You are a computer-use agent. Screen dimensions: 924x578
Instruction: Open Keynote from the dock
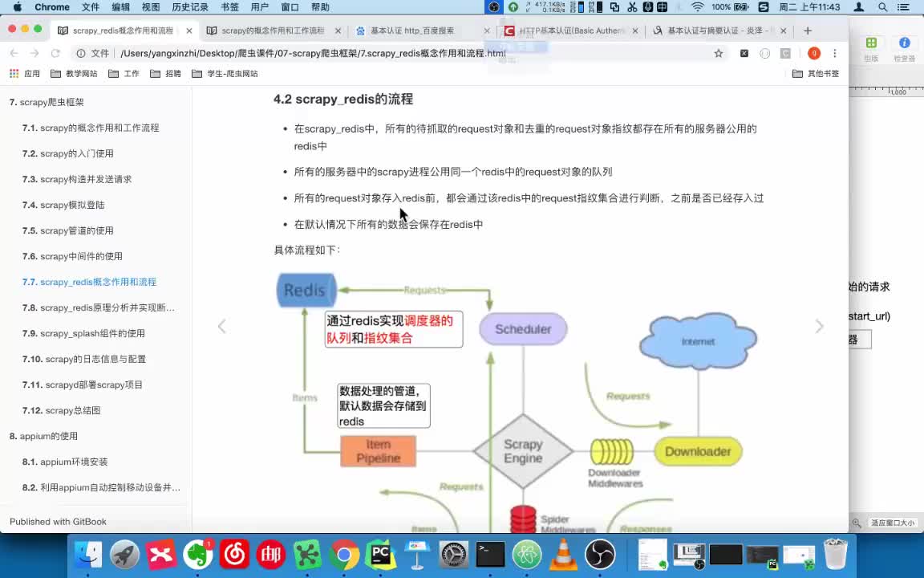click(417, 555)
